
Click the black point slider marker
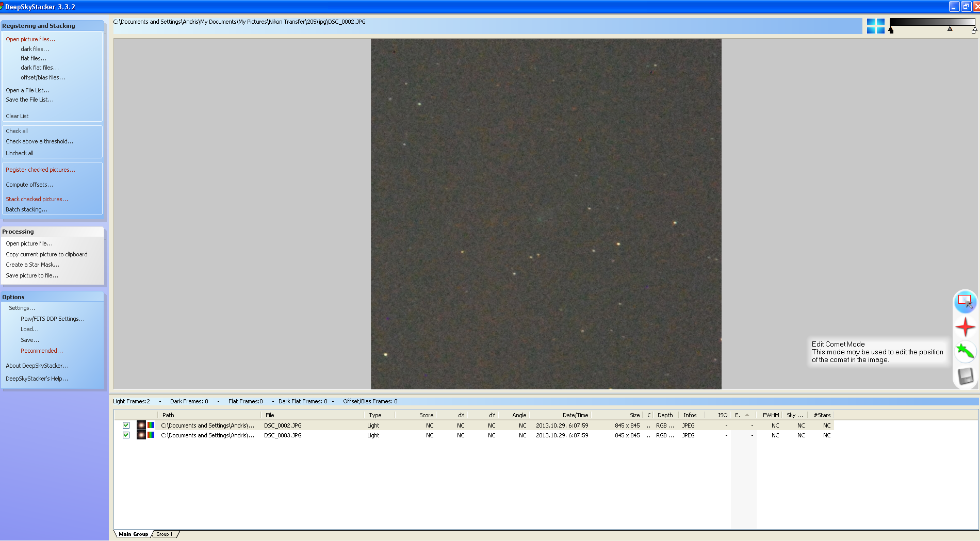891,30
